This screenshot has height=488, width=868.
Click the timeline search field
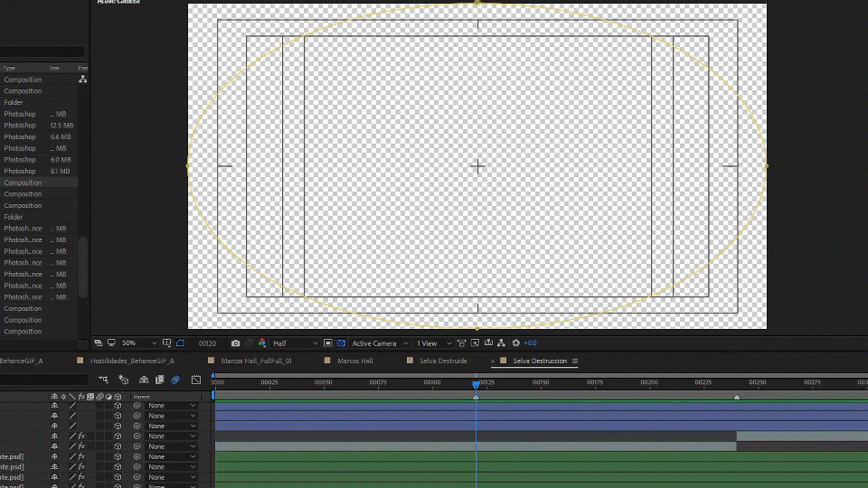tap(44, 380)
